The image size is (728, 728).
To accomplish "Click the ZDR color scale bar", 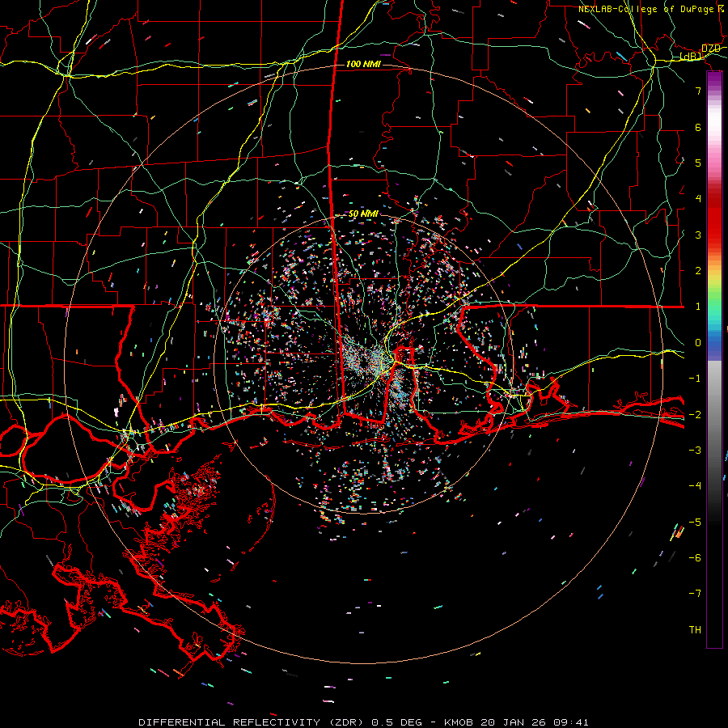I will [x=714, y=359].
